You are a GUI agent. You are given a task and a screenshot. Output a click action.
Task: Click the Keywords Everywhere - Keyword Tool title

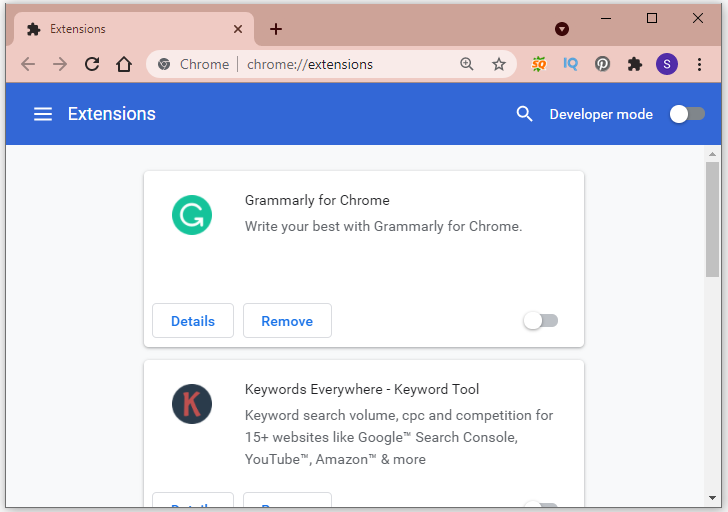coord(362,389)
